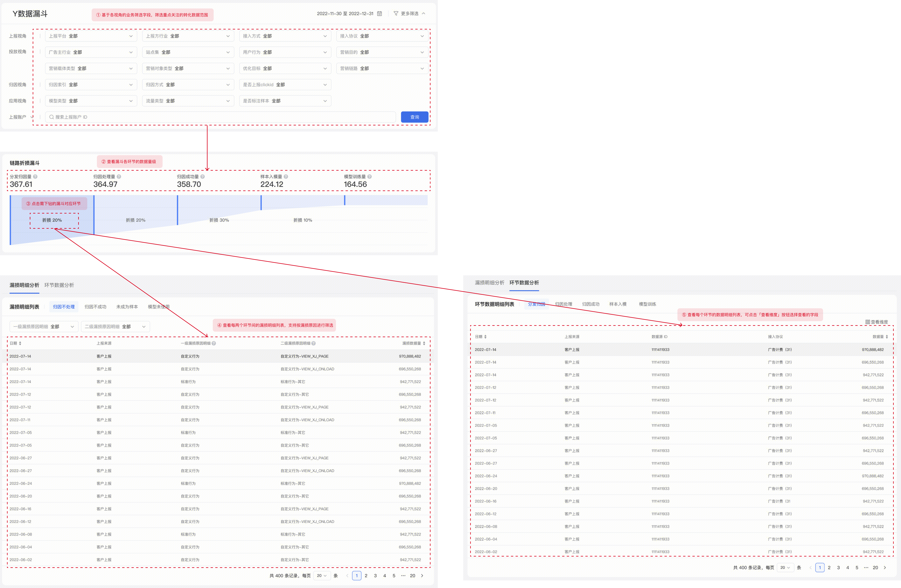Click help icon next to 归因成功量
The height and width of the screenshot is (588, 901).
(x=203, y=177)
